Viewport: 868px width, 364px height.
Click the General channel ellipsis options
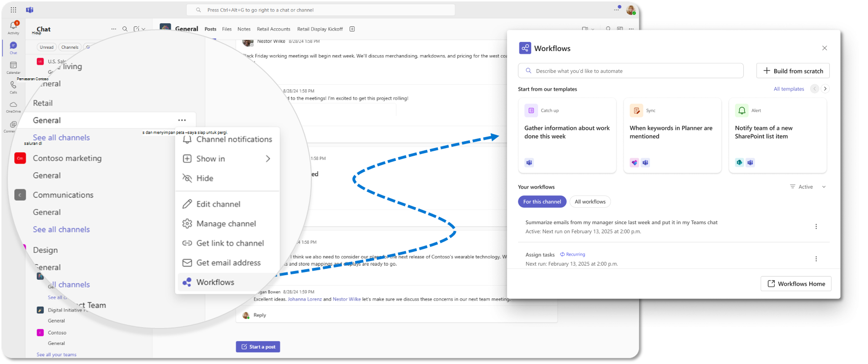[x=182, y=120]
